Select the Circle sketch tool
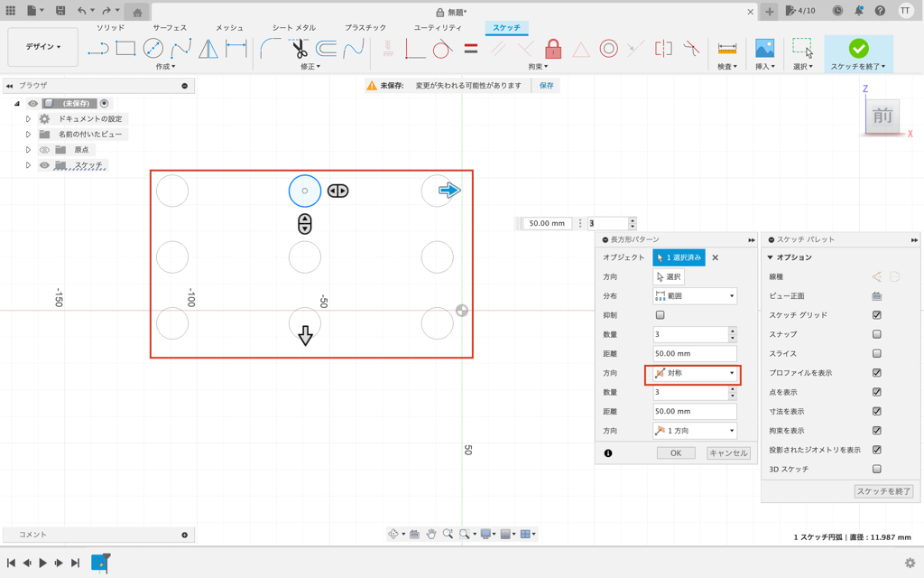The image size is (924, 578). pos(153,49)
